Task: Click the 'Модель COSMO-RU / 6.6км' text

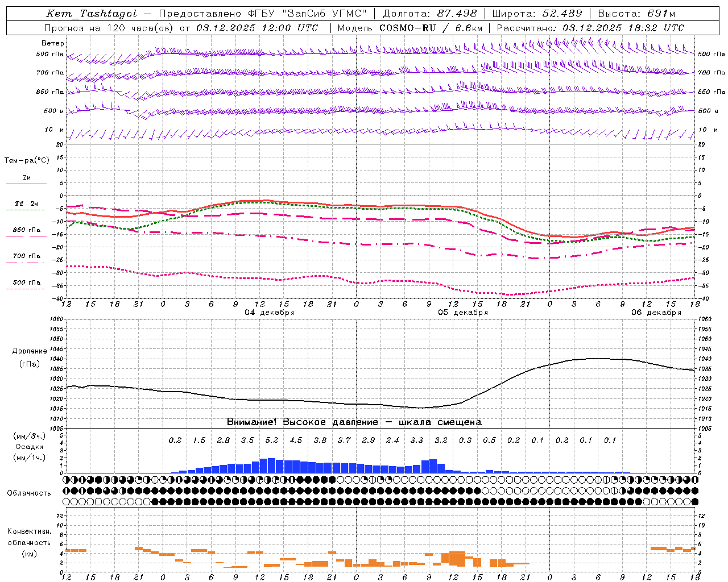Action: click(410, 28)
